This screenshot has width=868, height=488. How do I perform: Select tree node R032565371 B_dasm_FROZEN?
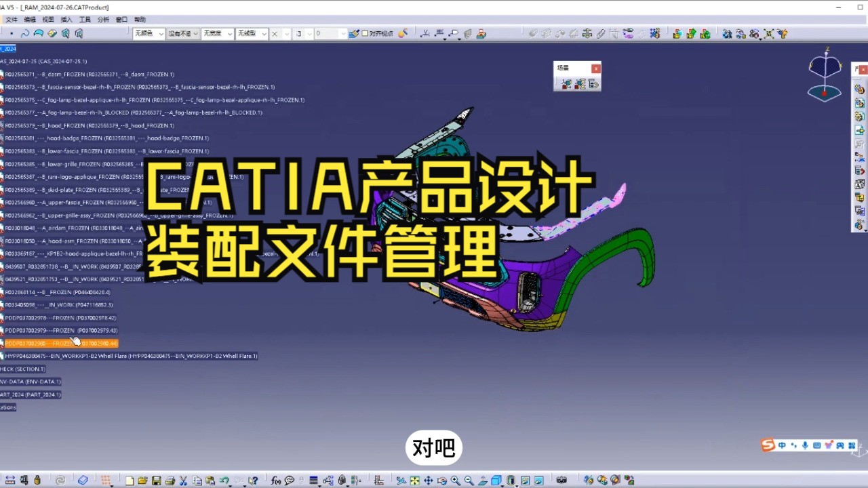pos(90,75)
